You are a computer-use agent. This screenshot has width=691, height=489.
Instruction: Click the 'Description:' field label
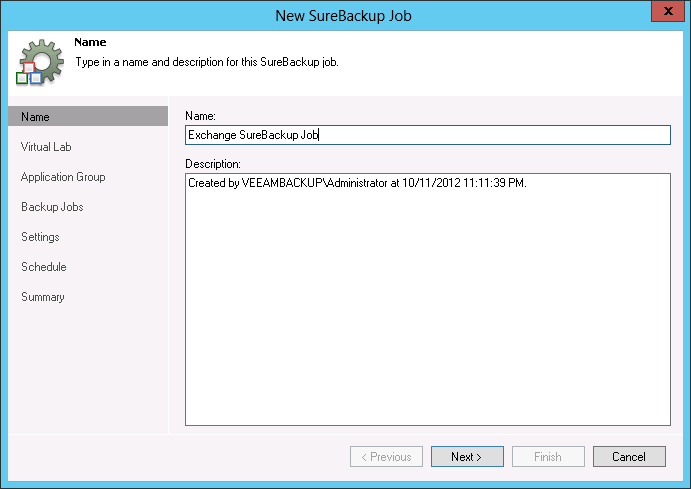(x=213, y=164)
